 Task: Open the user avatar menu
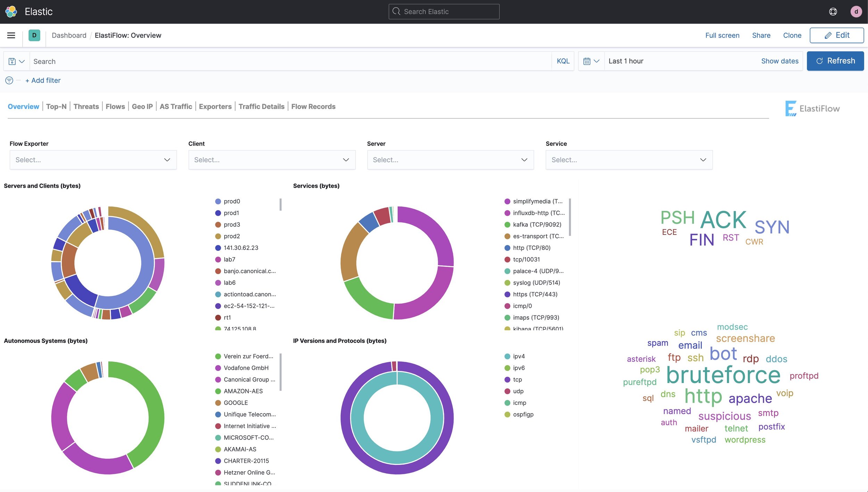(856, 11)
